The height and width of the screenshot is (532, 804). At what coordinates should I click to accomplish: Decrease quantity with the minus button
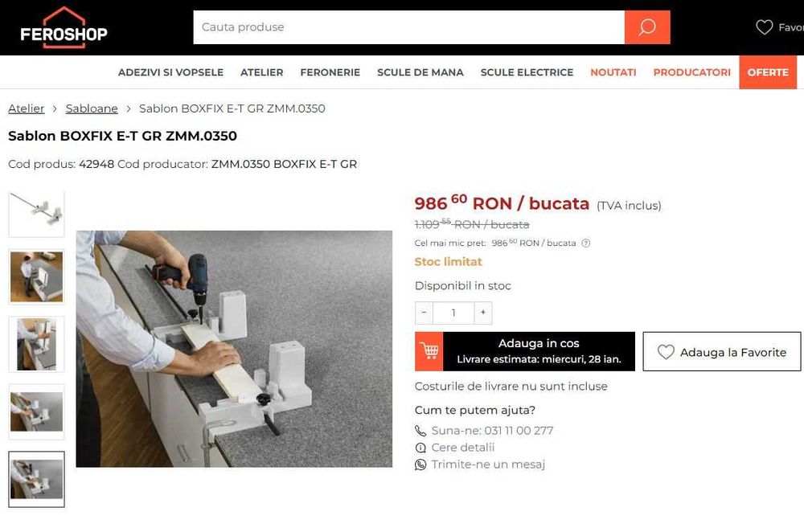click(x=424, y=313)
